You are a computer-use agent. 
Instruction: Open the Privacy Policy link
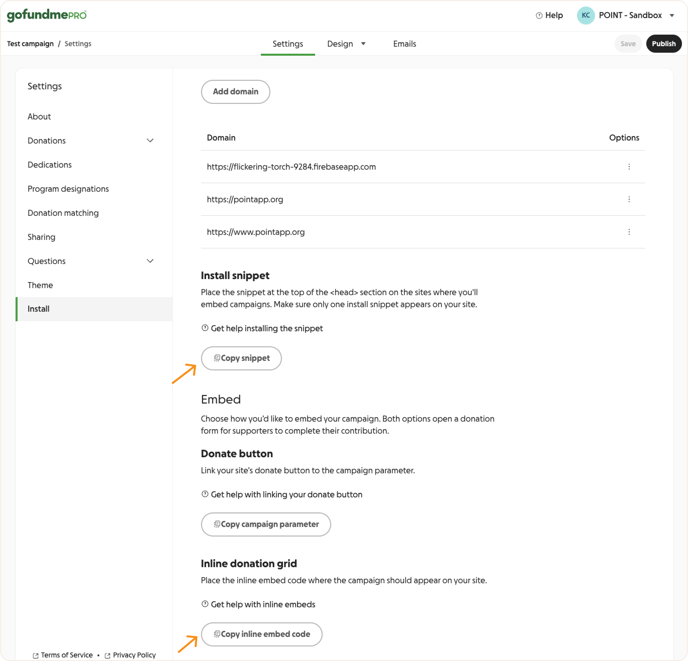[x=134, y=655]
